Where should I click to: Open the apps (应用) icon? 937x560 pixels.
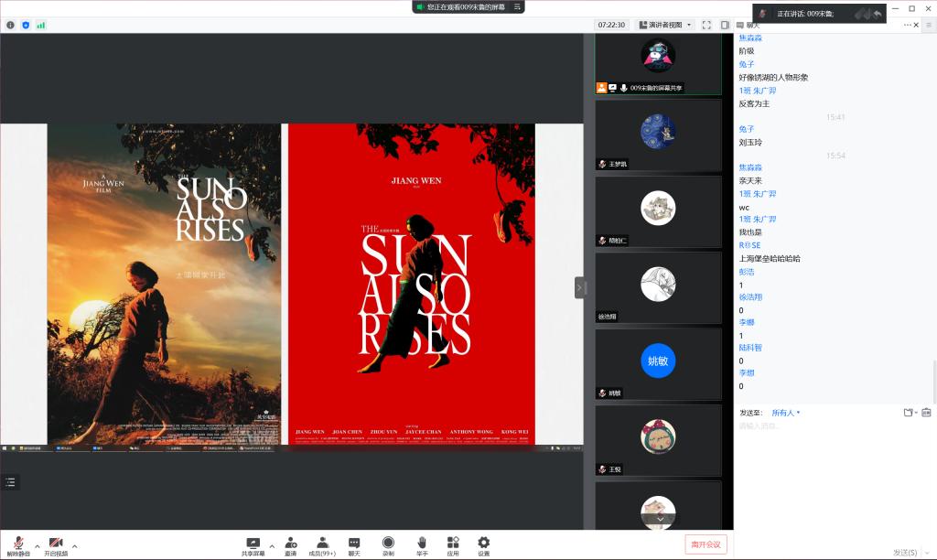pyautogui.click(x=453, y=544)
